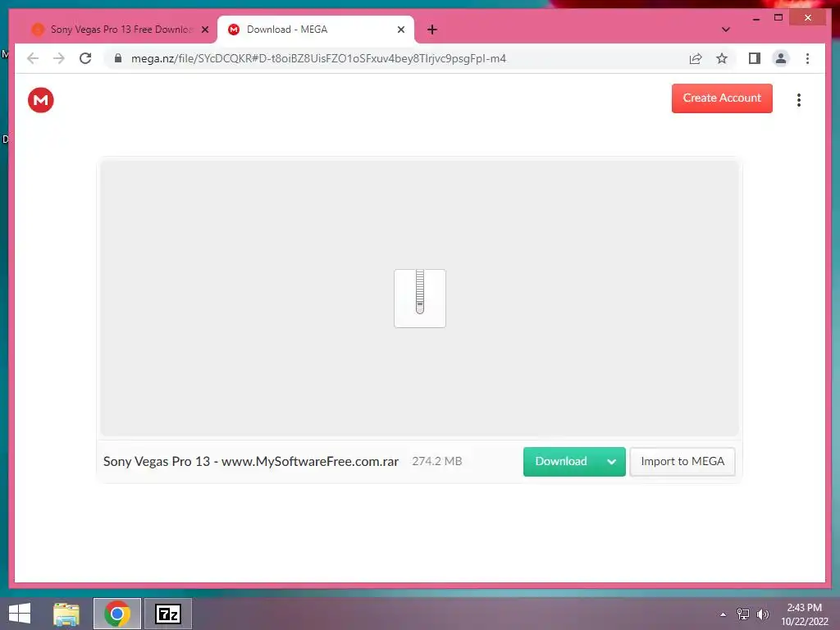Click the 274.2 MB file size text
The image size is (840, 630).
coord(436,461)
